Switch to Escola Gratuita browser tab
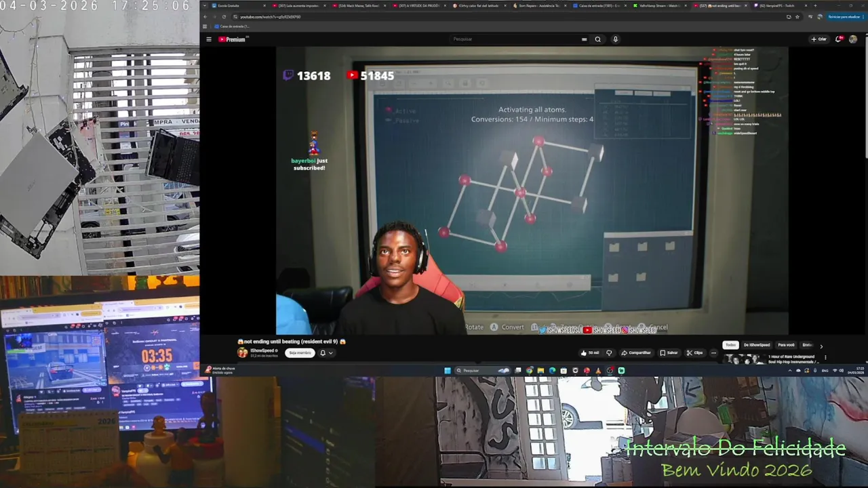 [x=237, y=5]
